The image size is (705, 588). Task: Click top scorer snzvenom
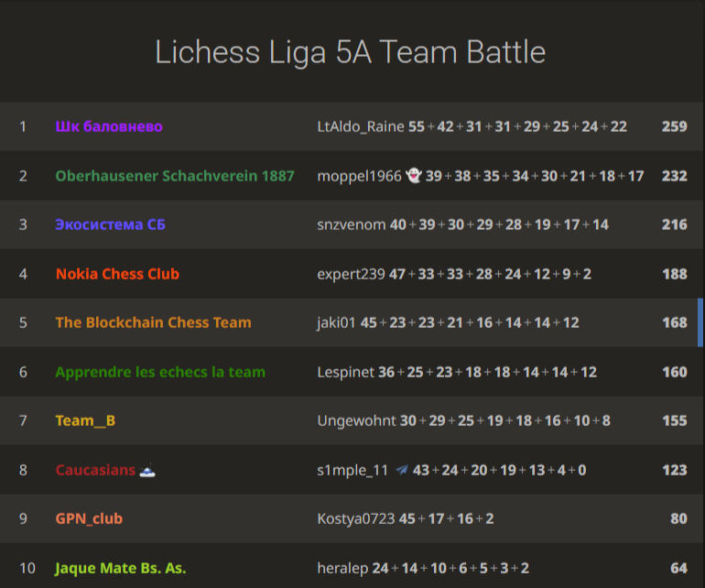click(x=352, y=224)
